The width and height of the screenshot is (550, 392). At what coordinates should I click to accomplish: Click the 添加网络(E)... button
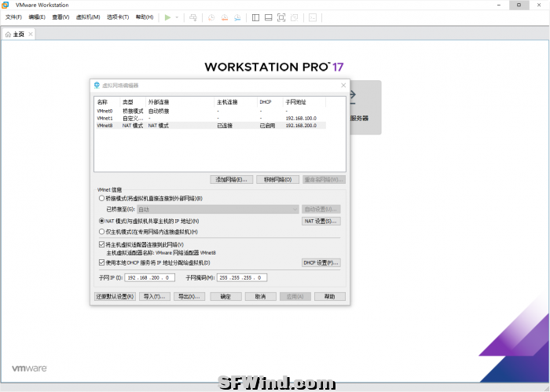232,180
